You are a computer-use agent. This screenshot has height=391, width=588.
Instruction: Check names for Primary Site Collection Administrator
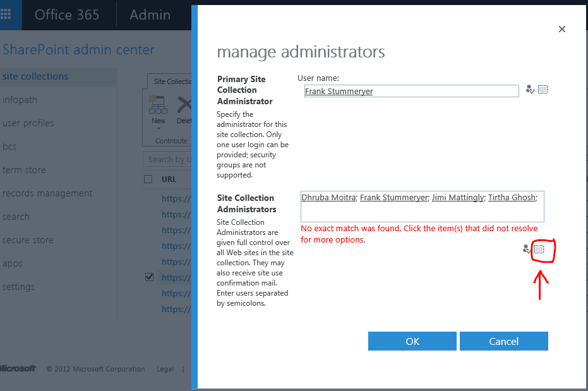pyautogui.click(x=530, y=89)
